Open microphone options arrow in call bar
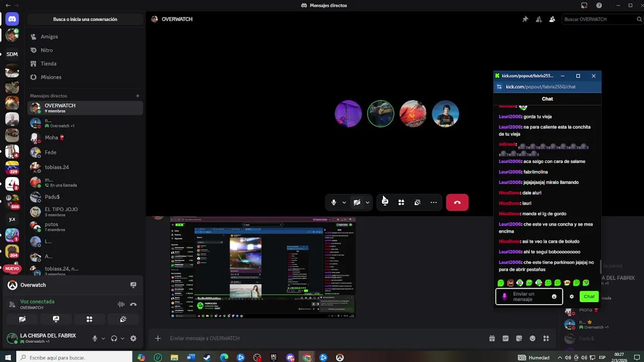Viewport: 644px width, 362px height. pyautogui.click(x=344, y=202)
